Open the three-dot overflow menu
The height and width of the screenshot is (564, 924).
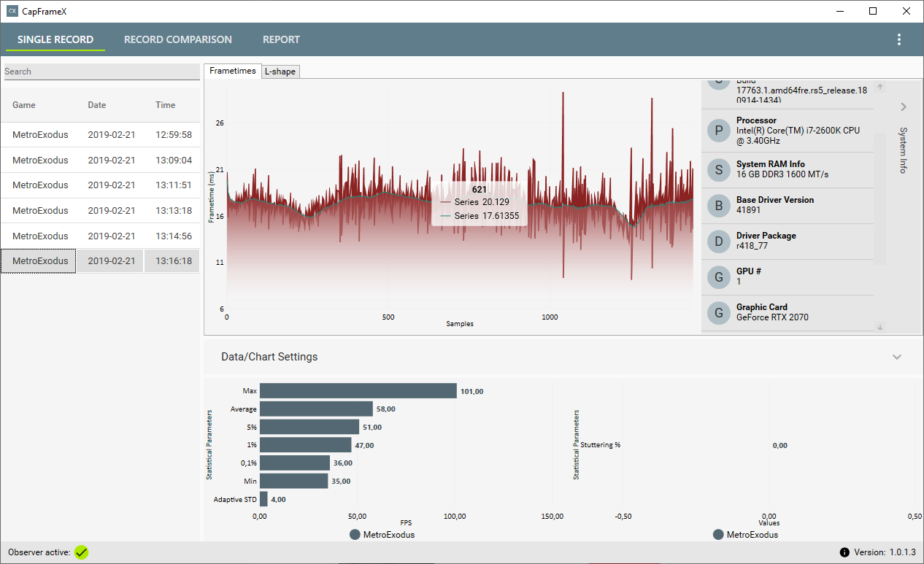[899, 39]
